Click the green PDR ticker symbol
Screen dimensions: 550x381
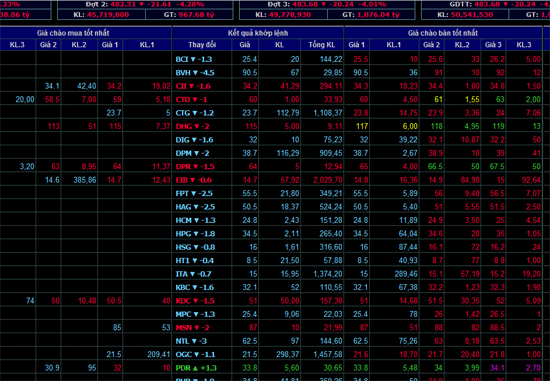tap(183, 368)
